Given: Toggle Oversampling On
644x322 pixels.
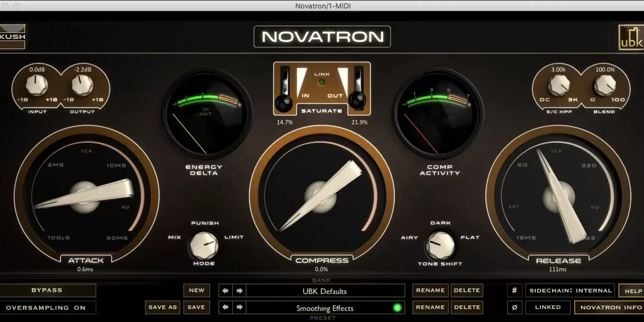Looking at the screenshot, I should (47, 308).
